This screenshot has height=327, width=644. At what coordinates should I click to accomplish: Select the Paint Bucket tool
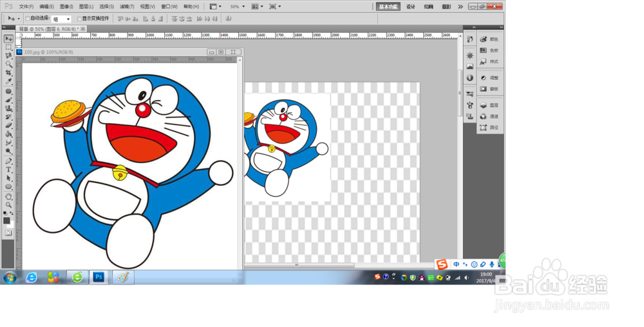[8, 134]
